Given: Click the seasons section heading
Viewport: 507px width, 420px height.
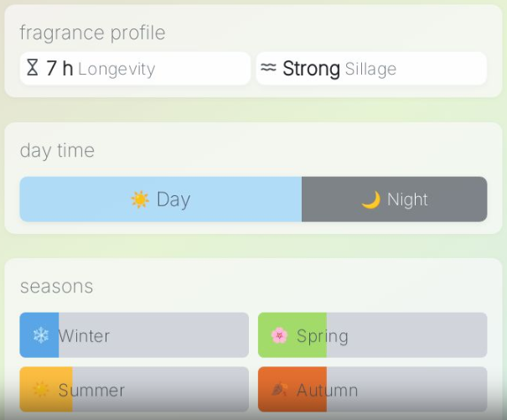Looking at the screenshot, I should (56, 286).
